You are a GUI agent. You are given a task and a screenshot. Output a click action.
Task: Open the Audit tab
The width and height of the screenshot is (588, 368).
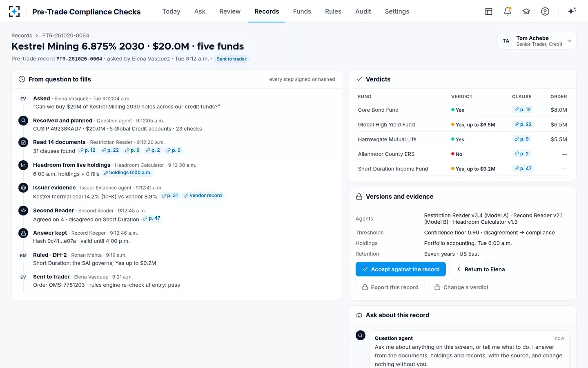tap(363, 11)
